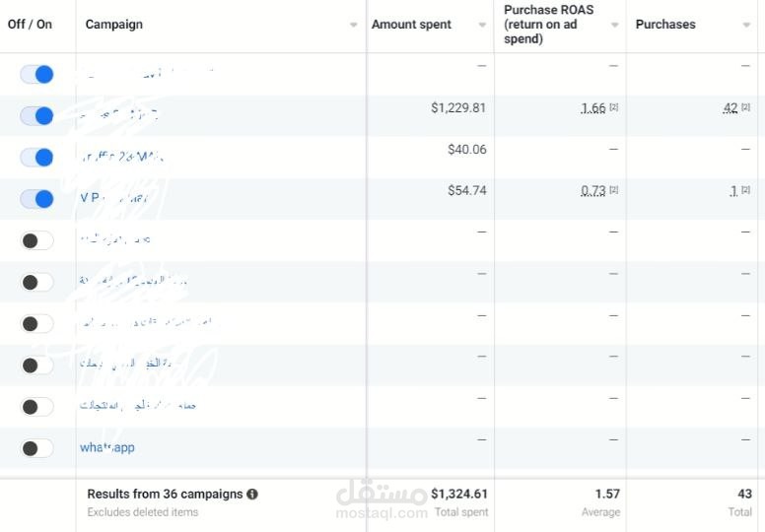Turn off campaign that spent $1,229.81
This screenshot has height=532, width=765.
pyautogui.click(x=36, y=116)
